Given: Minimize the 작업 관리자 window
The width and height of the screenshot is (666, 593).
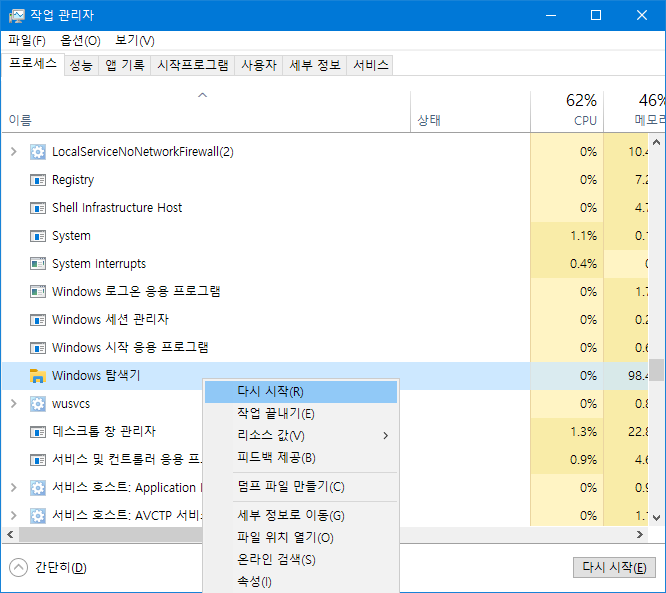Looking at the screenshot, I should pyautogui.click(x=551, y=15).
